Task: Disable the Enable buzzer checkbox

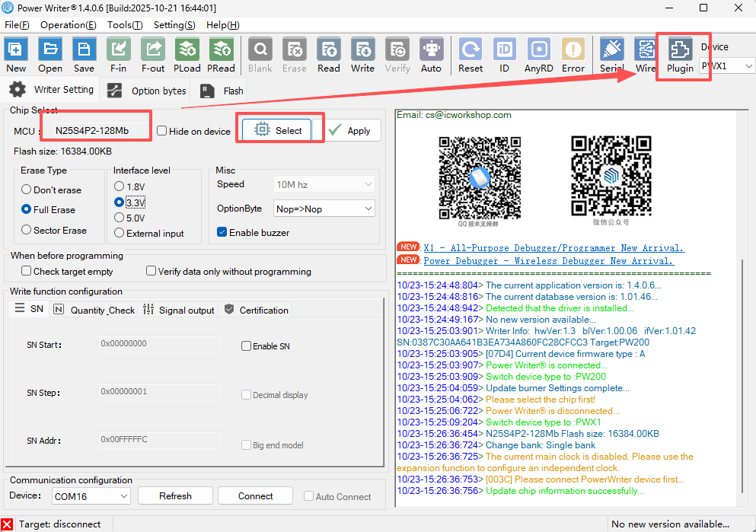Action: [222, 232]
